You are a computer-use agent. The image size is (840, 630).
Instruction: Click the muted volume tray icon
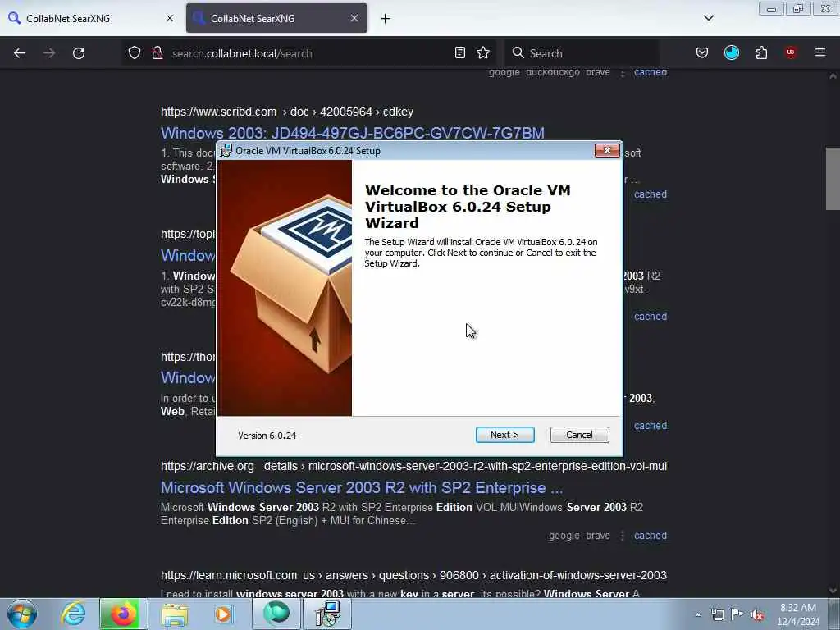pyautogui.click(x=757, y=615)
